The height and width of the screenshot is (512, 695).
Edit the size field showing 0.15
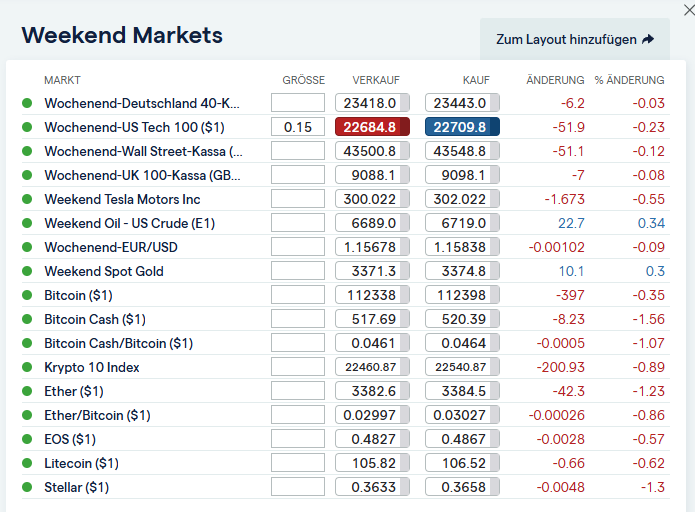(x=298, y=127)
